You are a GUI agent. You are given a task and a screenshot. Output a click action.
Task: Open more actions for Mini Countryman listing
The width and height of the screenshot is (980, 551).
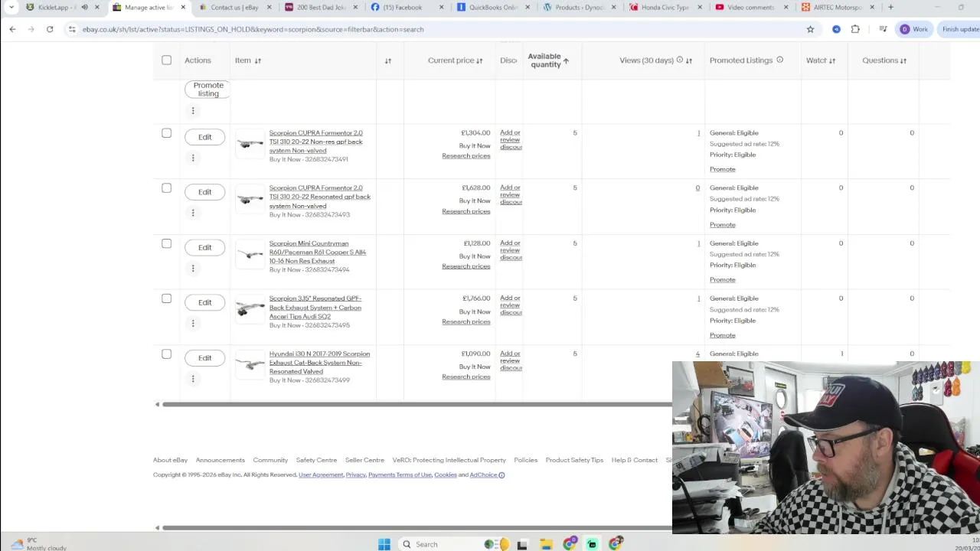[193, 268]
